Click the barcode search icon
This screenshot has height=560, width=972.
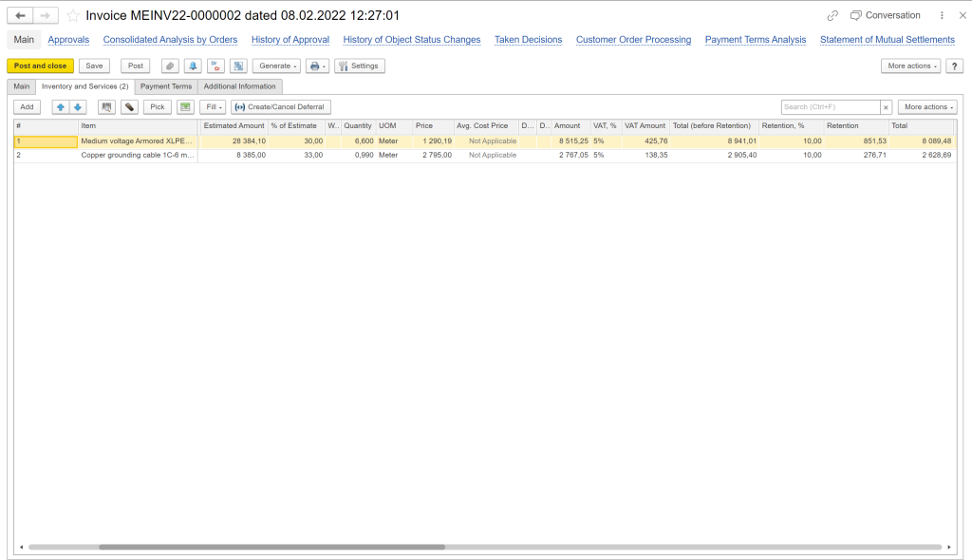[x=106, y=107]
